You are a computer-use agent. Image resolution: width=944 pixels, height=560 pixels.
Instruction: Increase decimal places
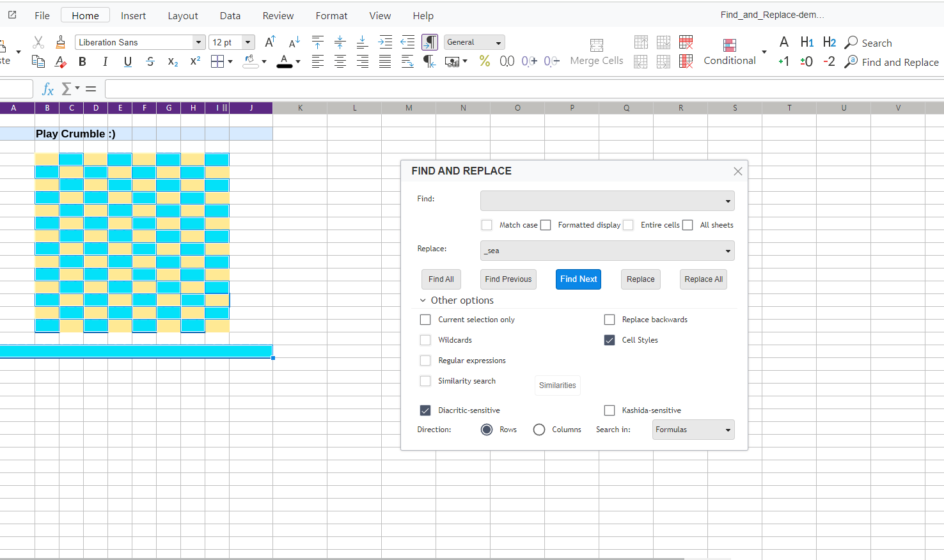pos(528,61)
